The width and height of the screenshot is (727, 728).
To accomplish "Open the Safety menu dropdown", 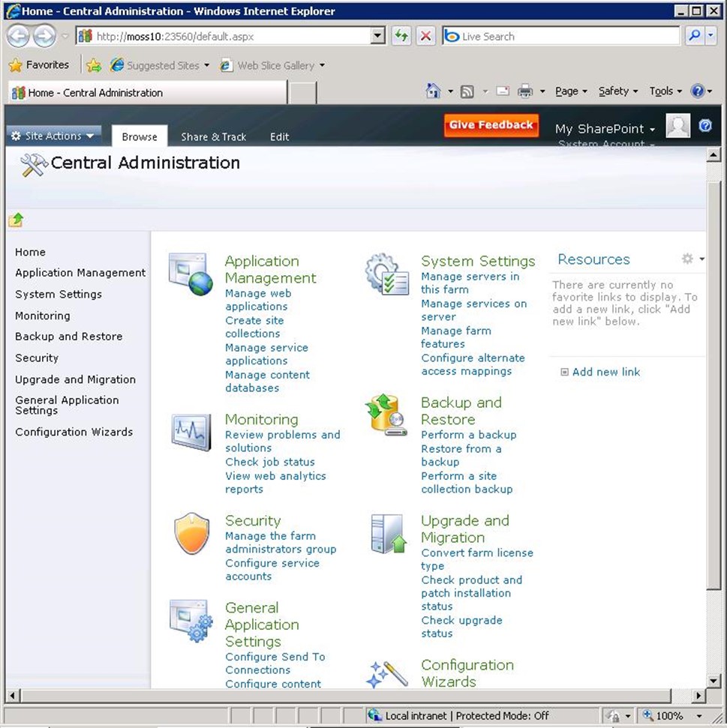I will click(x=617, y=91).
